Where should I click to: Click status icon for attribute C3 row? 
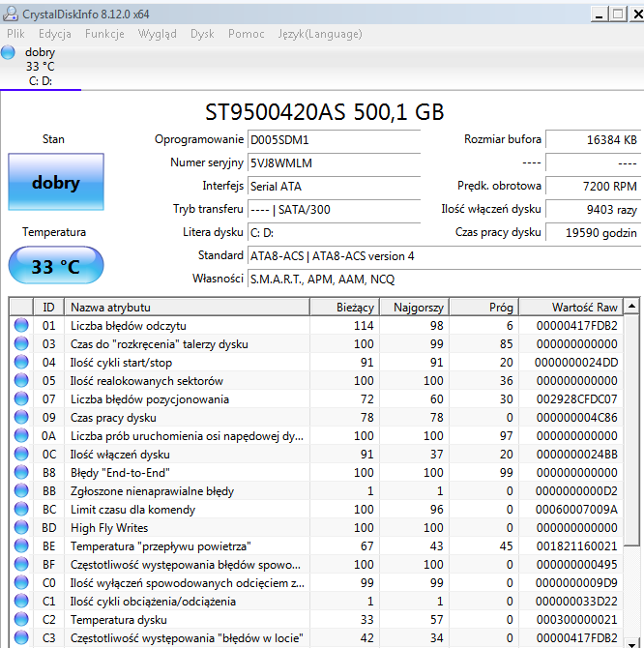pyautogui.click(x=21, y=637)
